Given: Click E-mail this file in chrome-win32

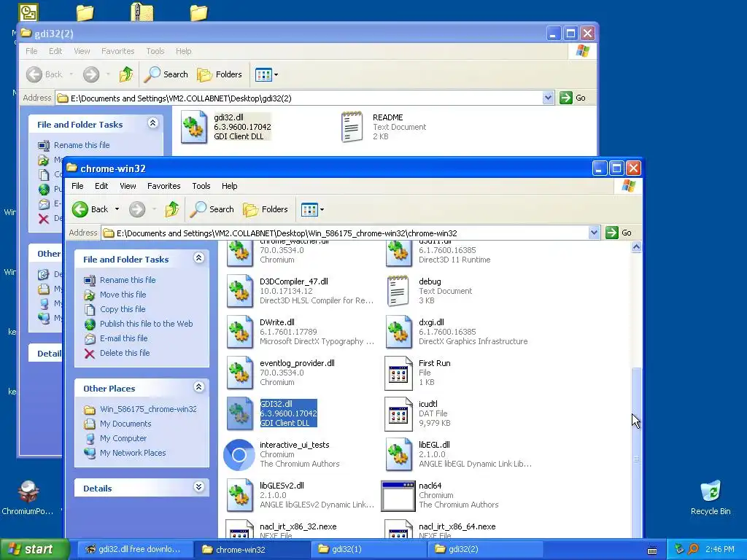Looking at the screenshot, I should point(124,338).
